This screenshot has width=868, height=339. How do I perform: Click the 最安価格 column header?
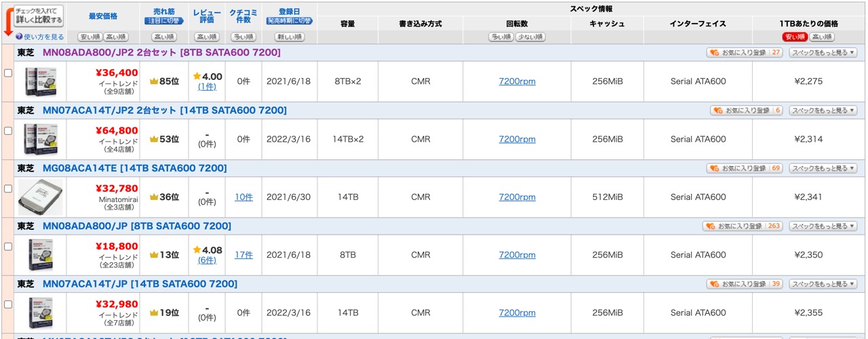pos(103,16)
